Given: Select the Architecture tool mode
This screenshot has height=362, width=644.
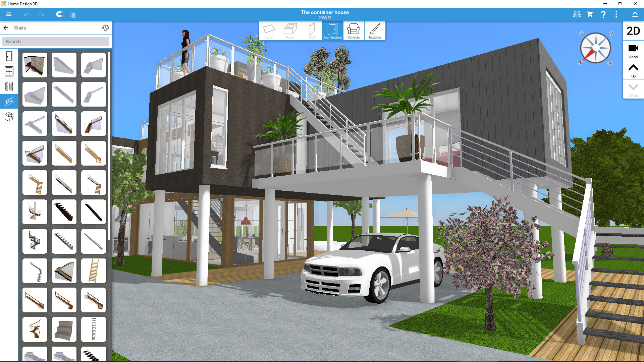Looking at the screenshot, I should point(332,31).
